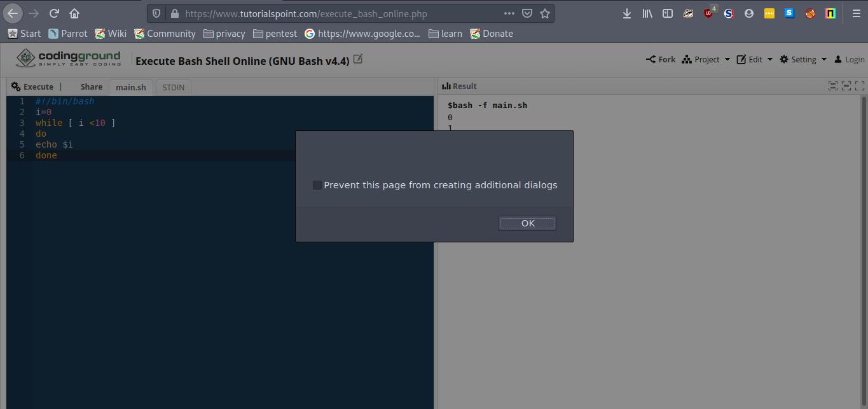This screenshot has width=868, height=409.
Task: Toggle fullscreen result panel icon
Action: 860,86
